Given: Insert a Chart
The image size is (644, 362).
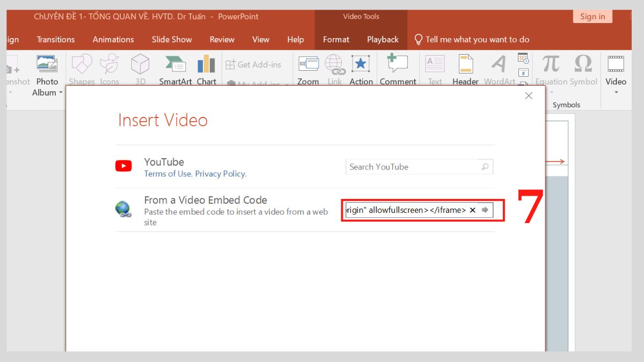Looking at the screenshot, I should point(207,70).
